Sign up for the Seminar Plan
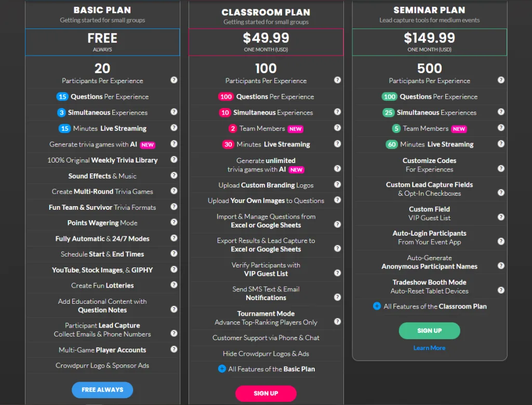Viewport: 532px width, 405px height. [x=429, y=331]
